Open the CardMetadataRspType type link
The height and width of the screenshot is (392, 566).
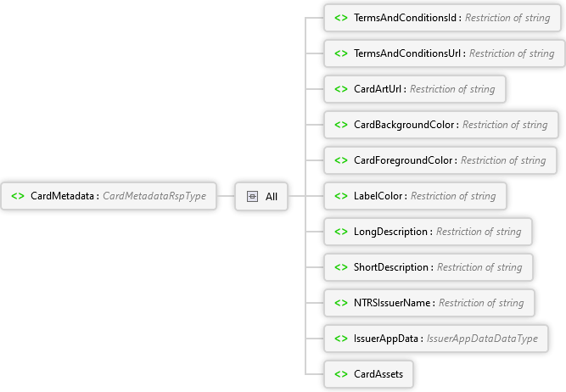pyautogui.click(x=154, y=196)
